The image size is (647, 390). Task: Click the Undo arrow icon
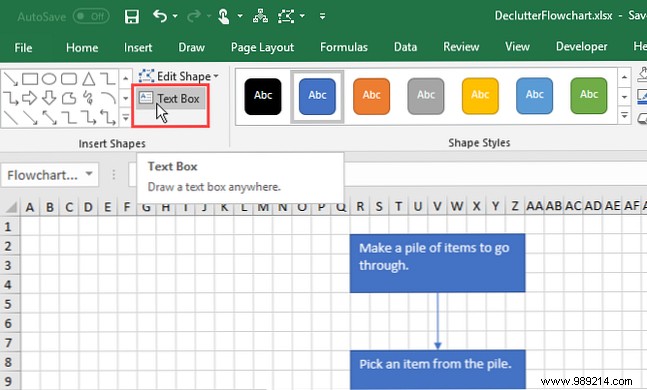(x=160, y=16)
